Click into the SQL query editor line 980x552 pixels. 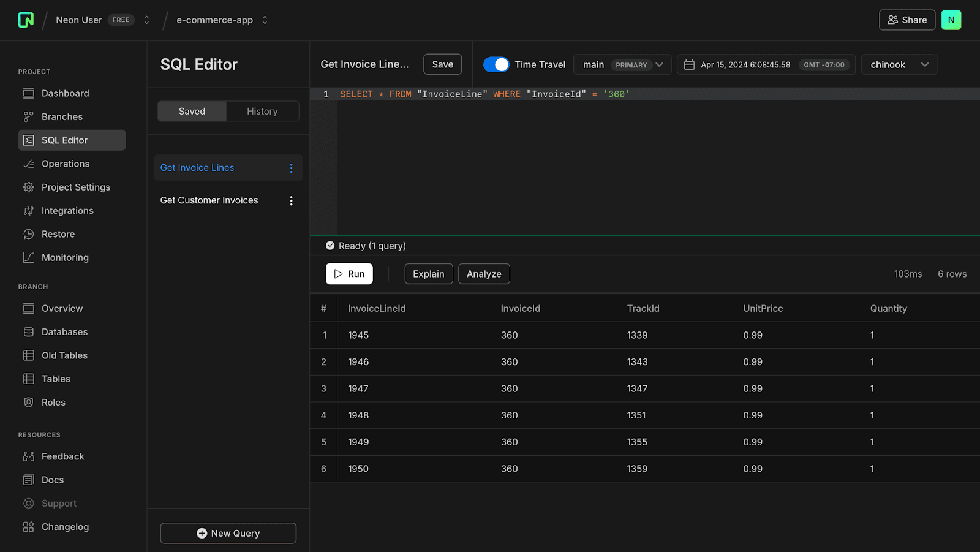[x=658, y=94]
